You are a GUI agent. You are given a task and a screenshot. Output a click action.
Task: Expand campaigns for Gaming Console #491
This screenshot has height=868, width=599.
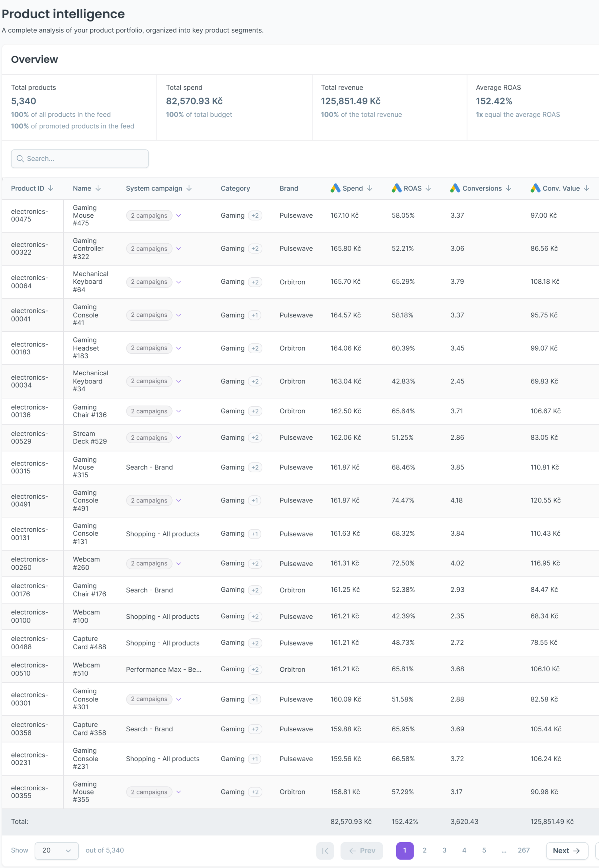pos(179,500)
